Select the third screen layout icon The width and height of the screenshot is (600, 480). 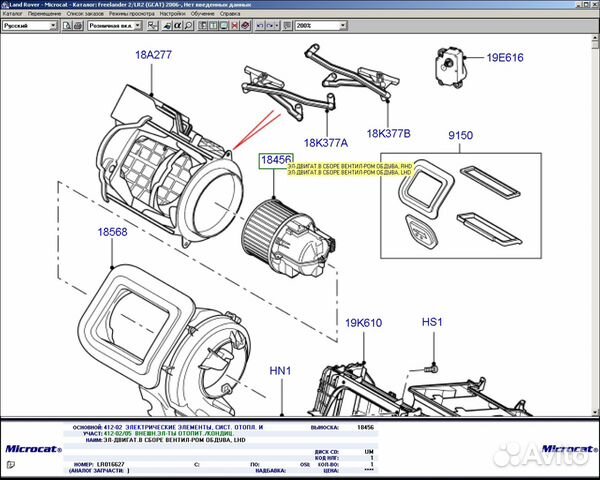tap(224, 26)
